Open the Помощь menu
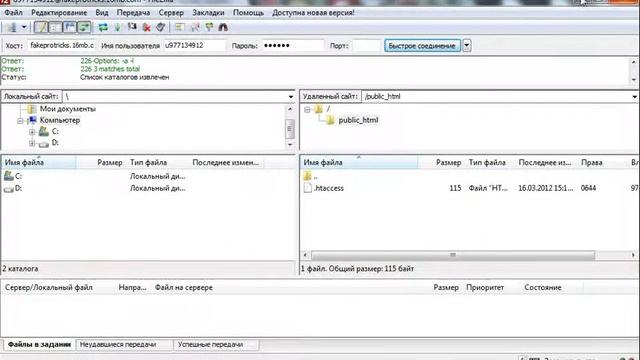This screenshot has width=640, height=360. [248, 13]
